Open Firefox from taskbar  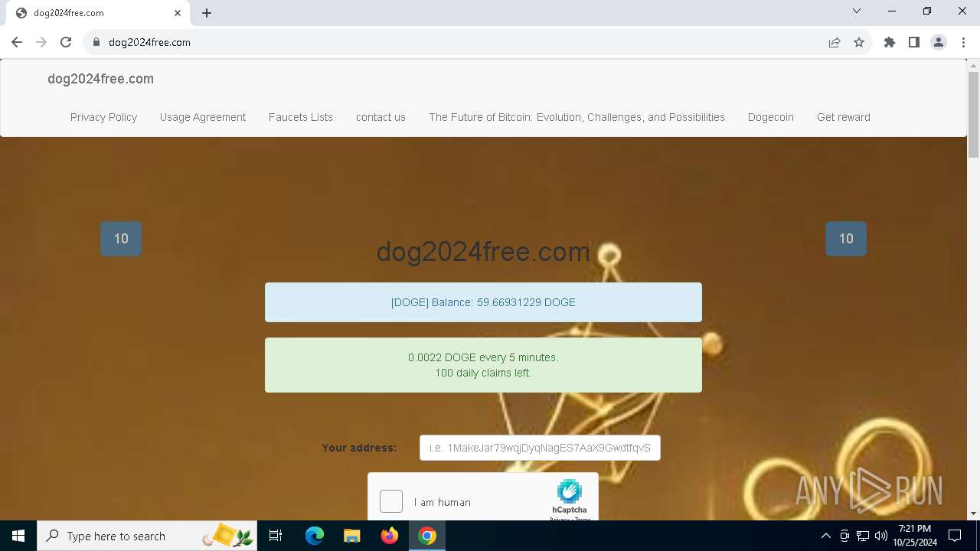[390, 536]
